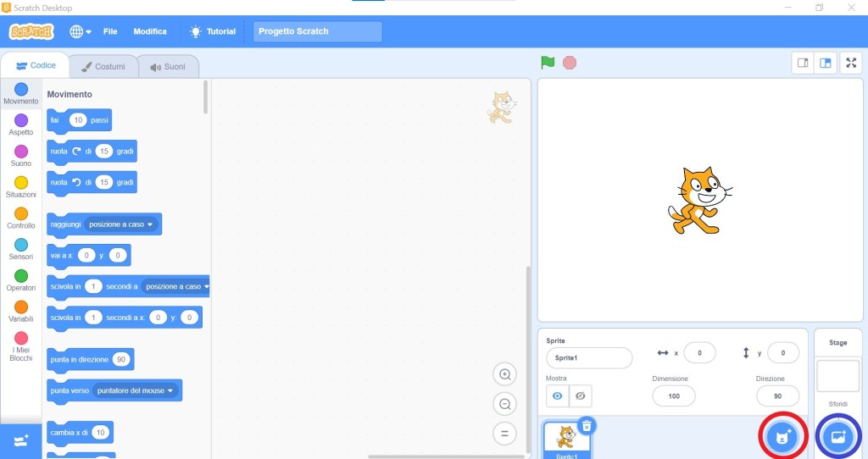Enter full screen stage mode
The width and height of the screenshot is (868, 459).
tap(850, 63)
